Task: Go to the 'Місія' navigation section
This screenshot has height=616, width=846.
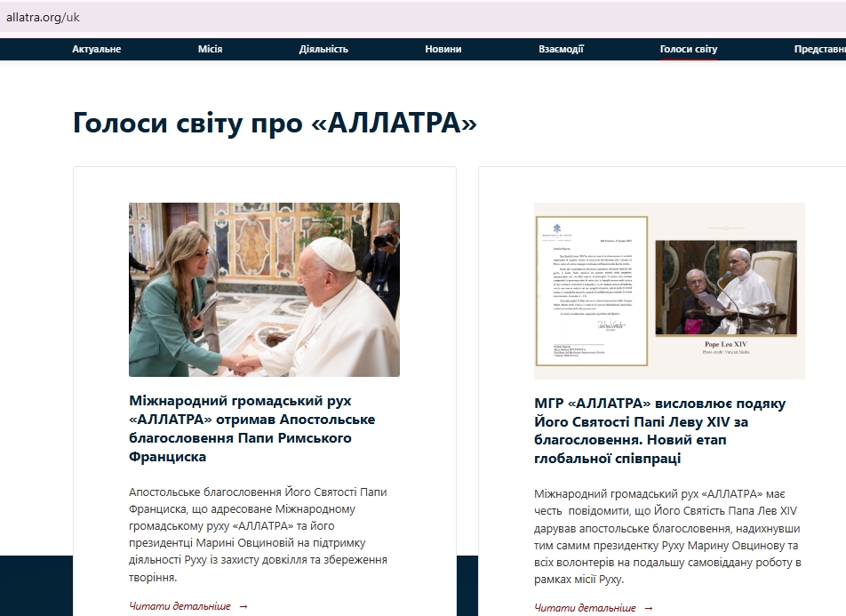Action: coord(210,50)
